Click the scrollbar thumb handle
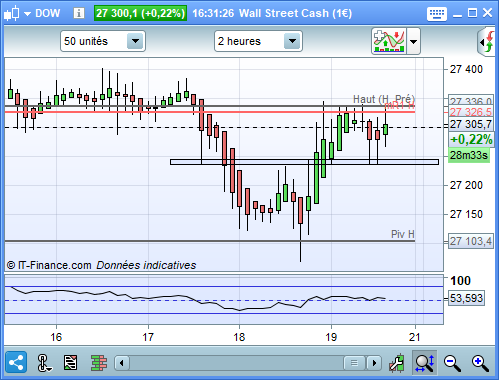Image resolution: width=499 pixels, height=380 pixels. click(x=354, y=363)
